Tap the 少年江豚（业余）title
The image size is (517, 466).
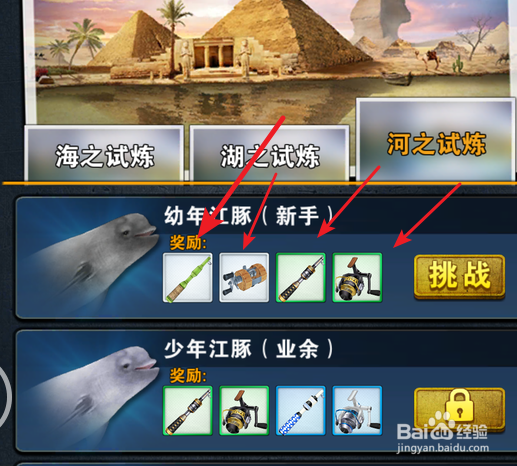pos(249,349)
